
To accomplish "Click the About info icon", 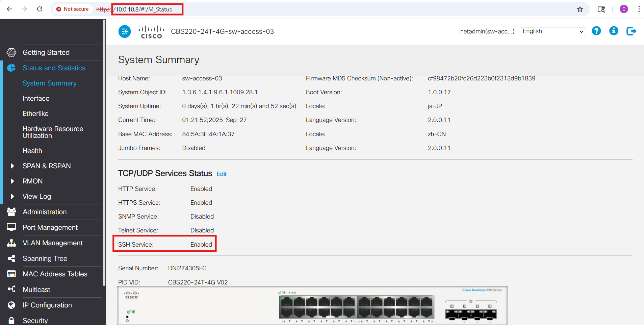I will click(613, 31).
